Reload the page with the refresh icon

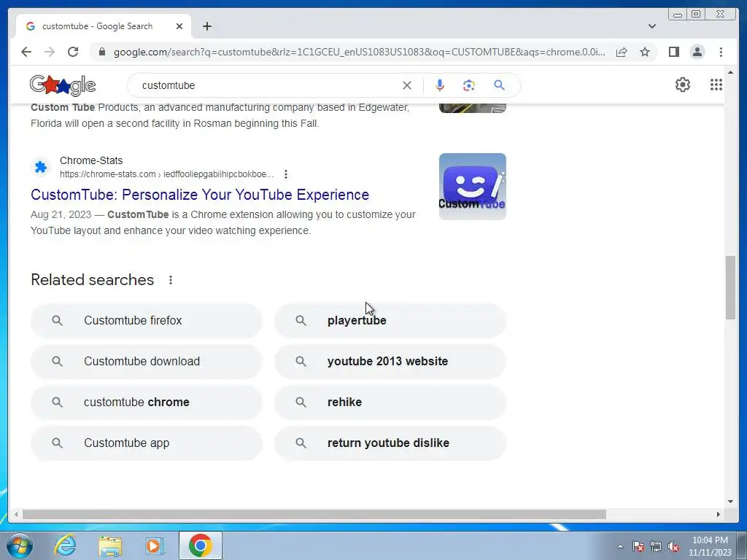[73, 52]
